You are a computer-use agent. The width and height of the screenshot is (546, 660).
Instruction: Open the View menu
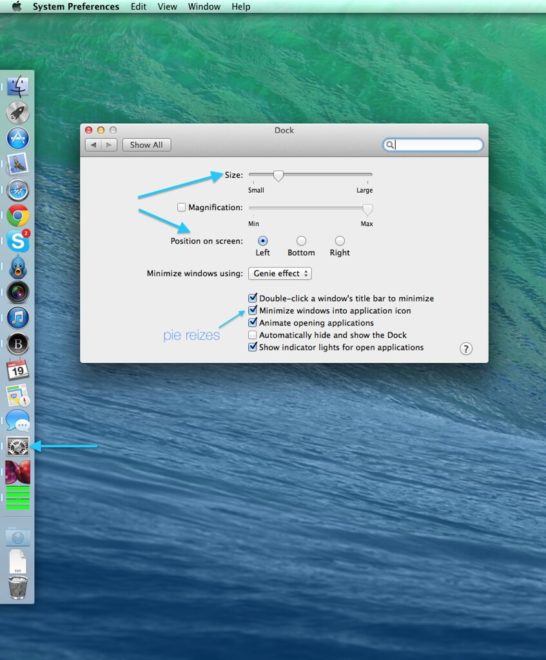(167, 7)
